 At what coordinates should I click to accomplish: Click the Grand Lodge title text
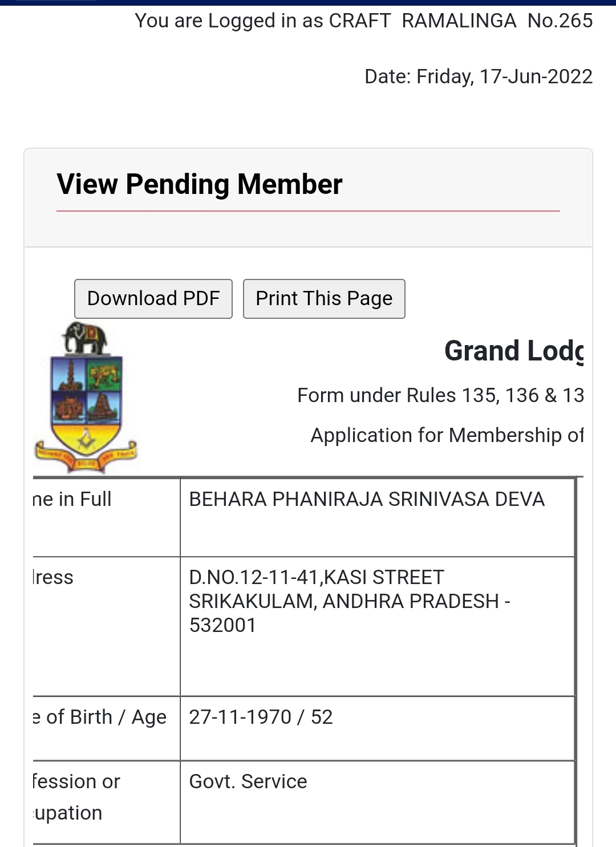point(513,351)
